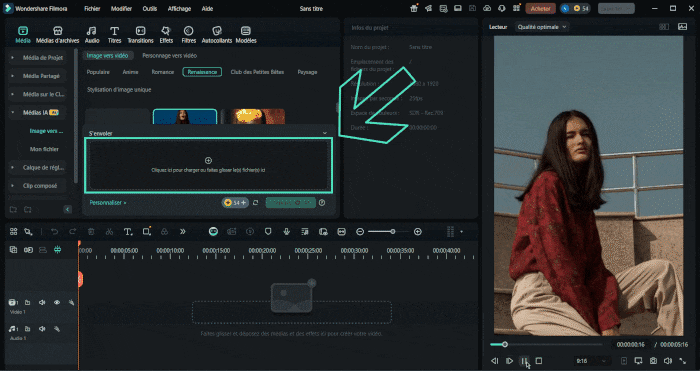
Task: Open the cloud upload icon in title bar
Action: pos(487,8)
